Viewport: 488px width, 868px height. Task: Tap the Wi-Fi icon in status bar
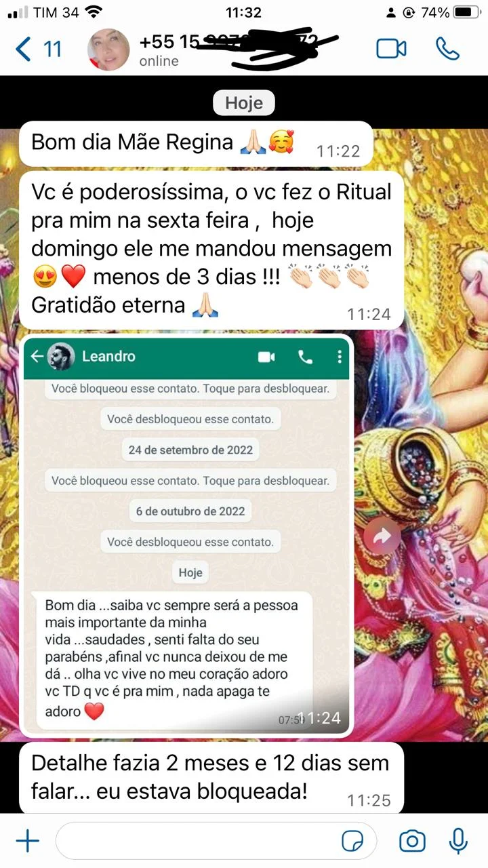tap(94, 12)
